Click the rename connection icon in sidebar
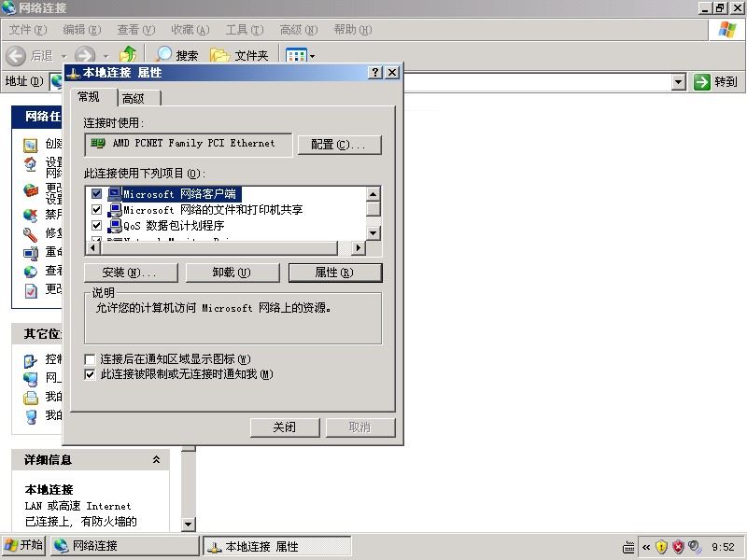This screenshot has width=747, height=560. (x=31, y=253)
